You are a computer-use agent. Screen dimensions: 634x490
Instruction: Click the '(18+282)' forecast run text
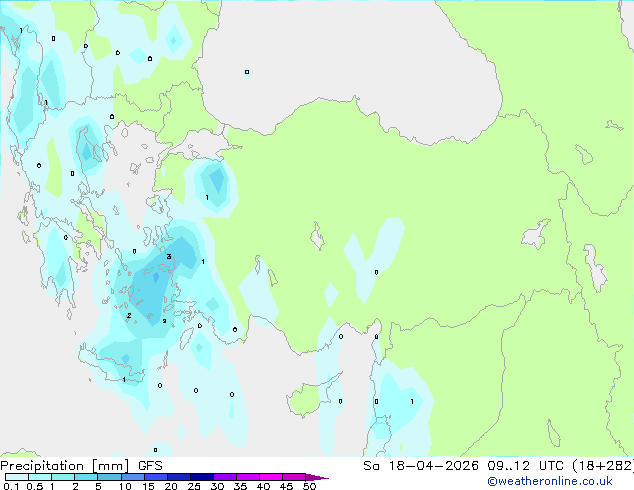(603, 466)
